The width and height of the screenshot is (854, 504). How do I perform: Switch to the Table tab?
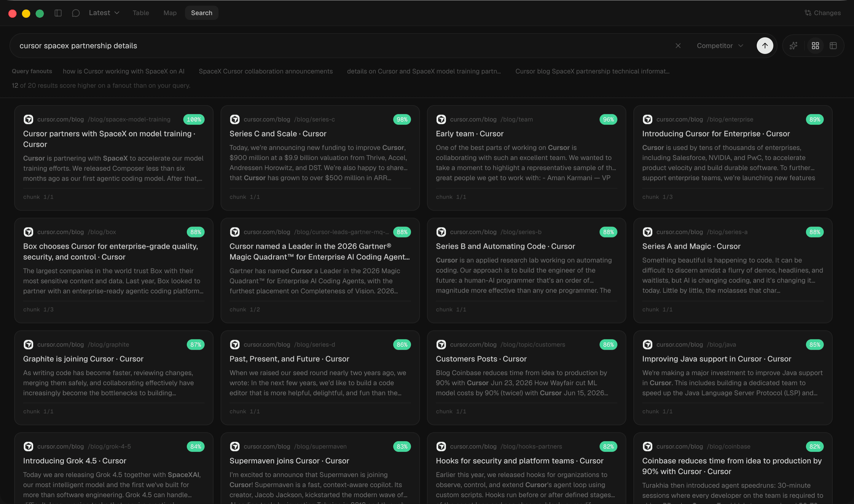[x=141, y=13]
